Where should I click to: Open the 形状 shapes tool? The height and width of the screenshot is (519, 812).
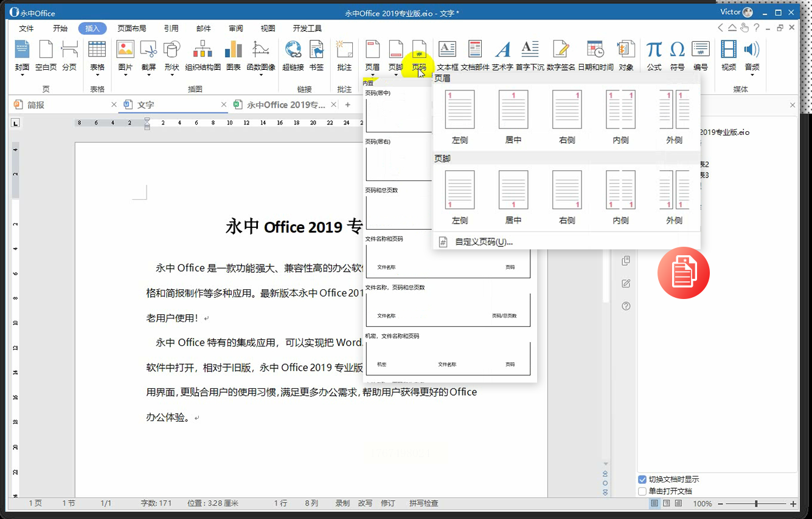coord(172,50)
